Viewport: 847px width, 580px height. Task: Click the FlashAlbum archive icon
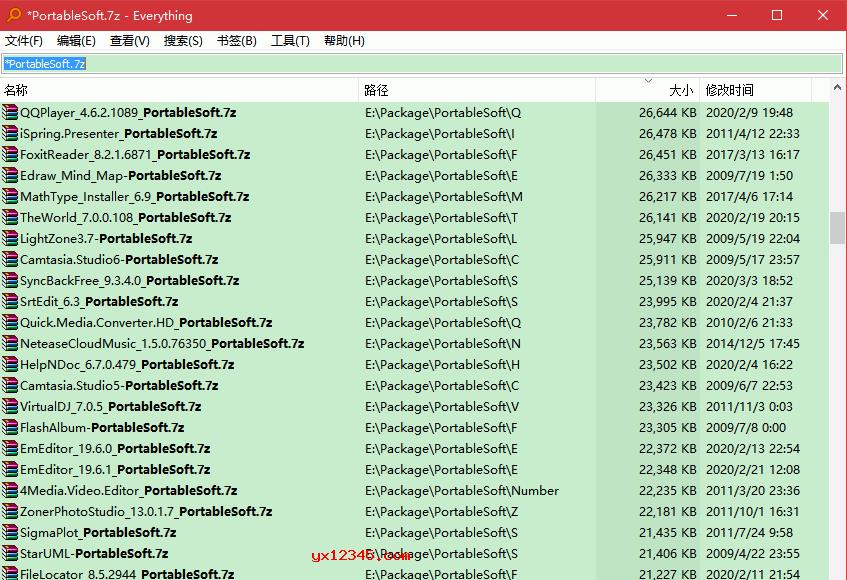click(10, 428)
